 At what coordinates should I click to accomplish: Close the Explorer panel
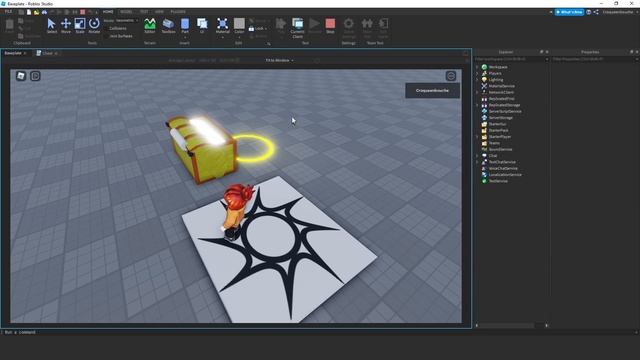[x=547, y=52]
